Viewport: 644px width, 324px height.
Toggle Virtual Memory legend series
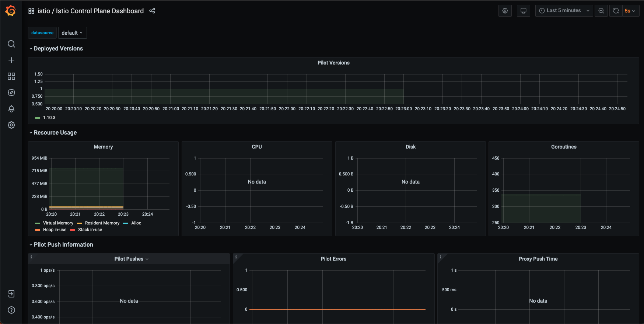click(58, 223)
